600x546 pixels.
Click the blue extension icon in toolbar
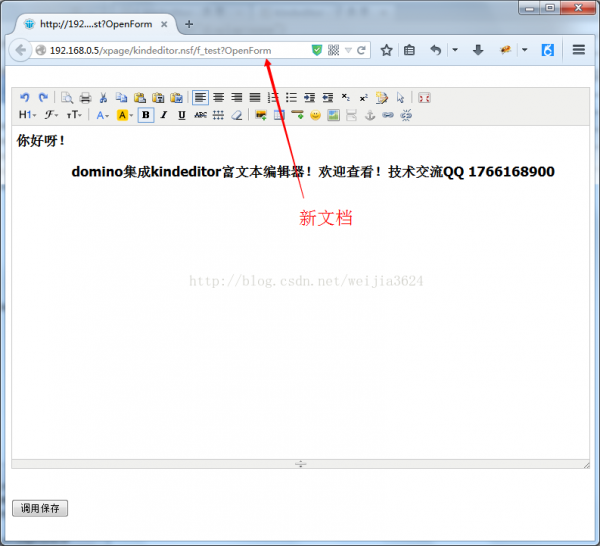[548, 50]
